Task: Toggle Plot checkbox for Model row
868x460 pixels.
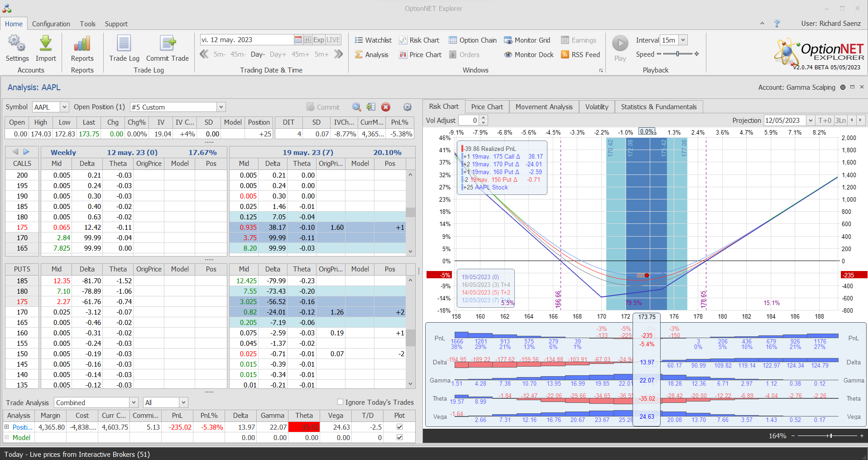Action: coord(399,437)
